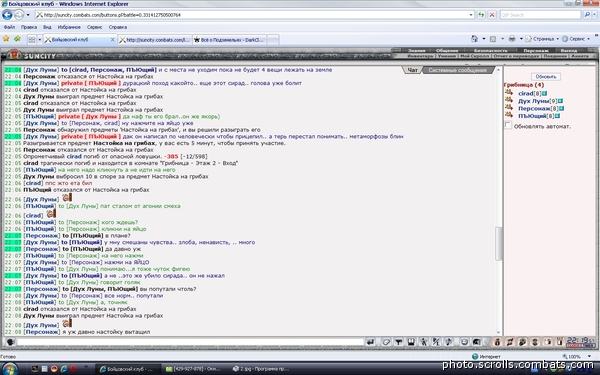Click the search magnifier icon

pyautogui.click(x=587, y=15)
